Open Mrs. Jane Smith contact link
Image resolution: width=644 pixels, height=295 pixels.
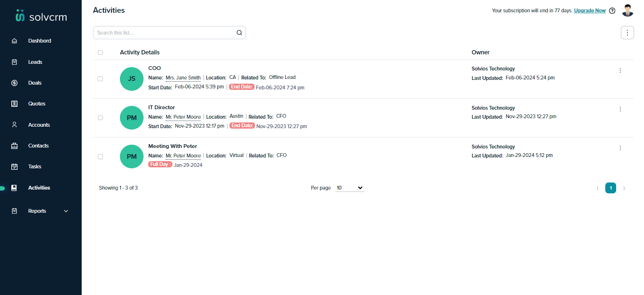click(183, 78)
